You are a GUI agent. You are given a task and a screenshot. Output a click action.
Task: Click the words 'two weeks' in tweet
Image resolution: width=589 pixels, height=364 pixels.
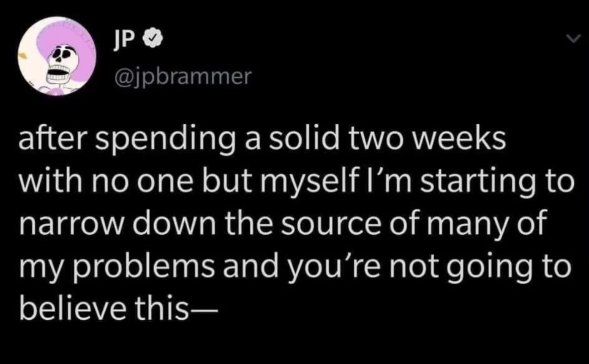(428, 140)
